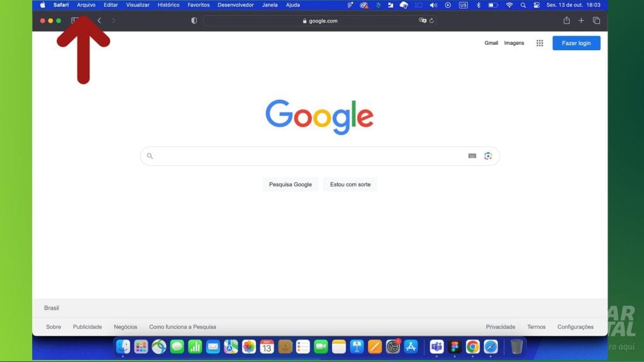644x362 pixels.
Task: Open the Gmail link
Action: click(491, 43)
